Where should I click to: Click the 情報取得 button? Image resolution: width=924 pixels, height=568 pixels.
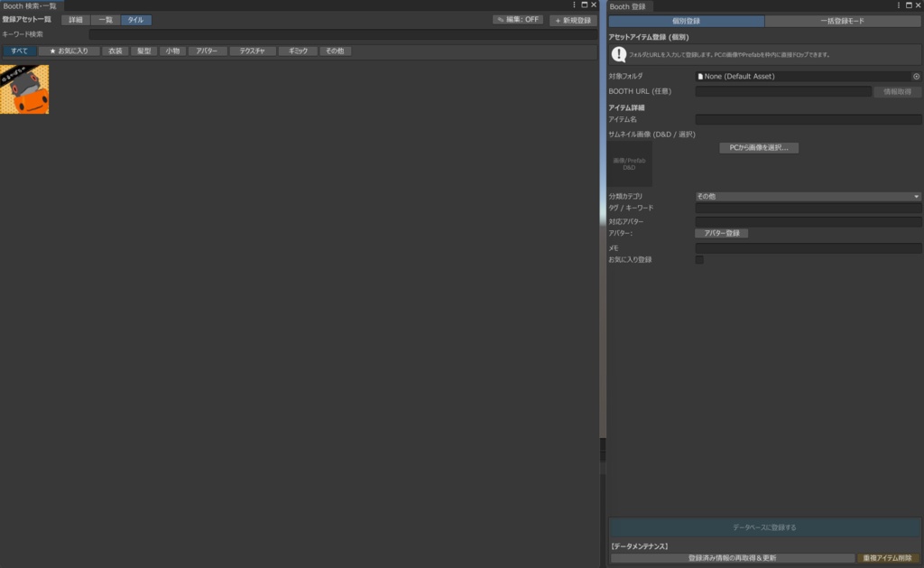897,91
